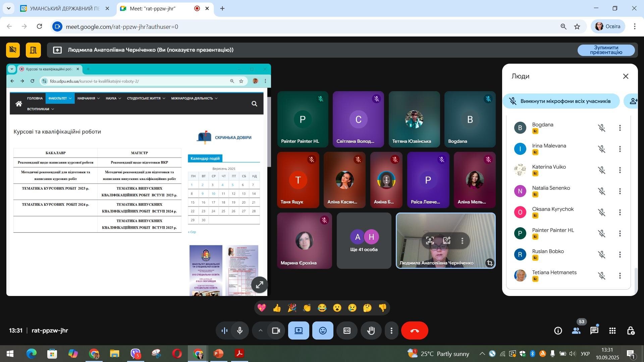Send the thumbs up emoji reaction
Screen dimensions: 644x362
click(x=277, y=308)
